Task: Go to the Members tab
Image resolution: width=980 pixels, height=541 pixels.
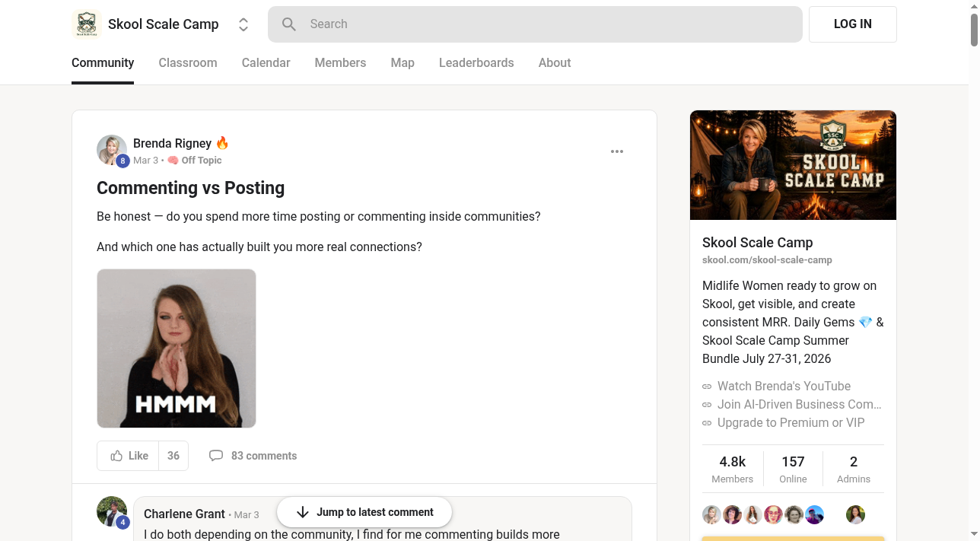Action: (x=340, y=63)
